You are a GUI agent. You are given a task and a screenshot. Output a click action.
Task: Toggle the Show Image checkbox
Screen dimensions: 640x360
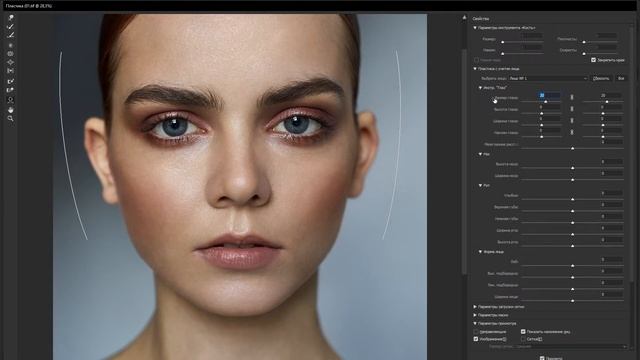click(x=476, y=339)
